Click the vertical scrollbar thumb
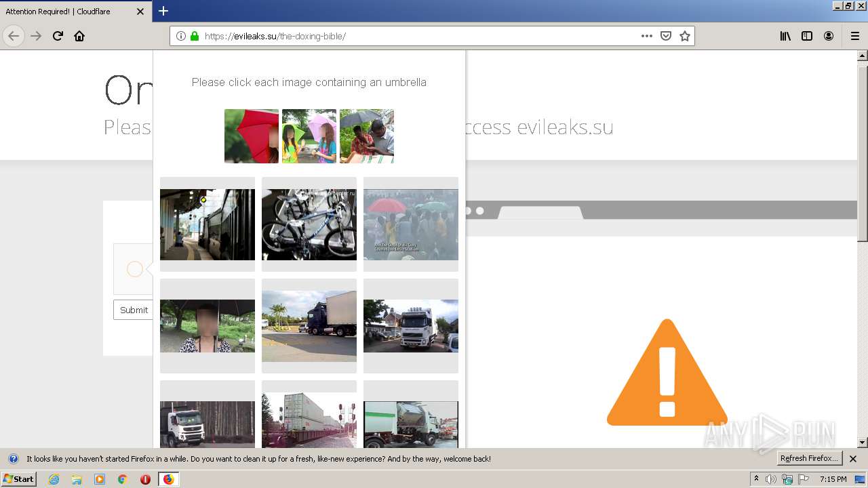Image resolution: width=868 pixels, height=488 pixels. click(x=863, y=153)
